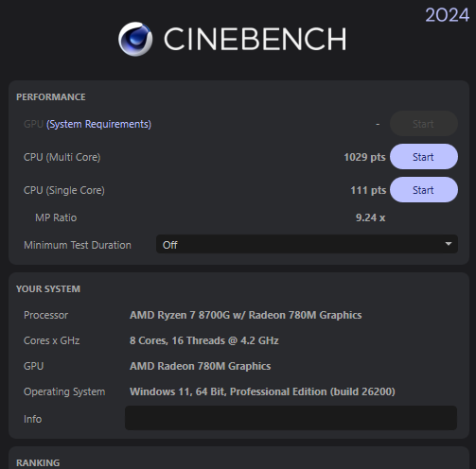
Task: Click the CINEBENCH title text
Action: click(x=256, y=39)
